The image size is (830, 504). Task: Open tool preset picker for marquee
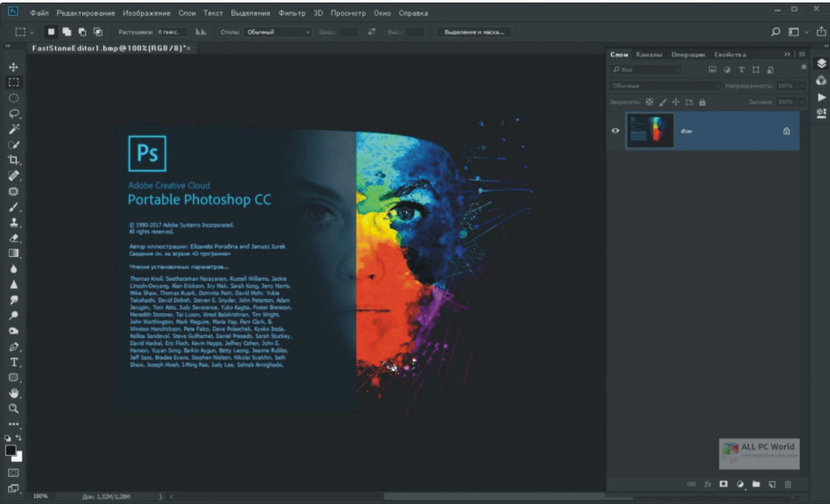tap(24, 31)
